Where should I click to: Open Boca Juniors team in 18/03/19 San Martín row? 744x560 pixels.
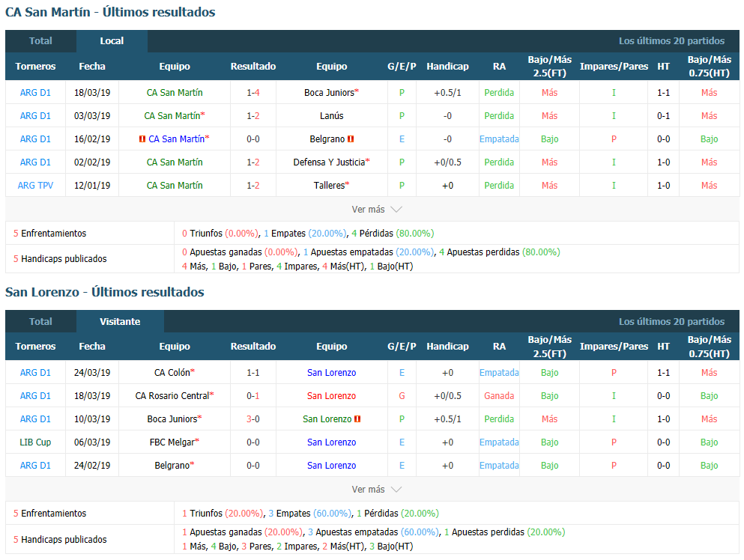click(x=330, y=93)
